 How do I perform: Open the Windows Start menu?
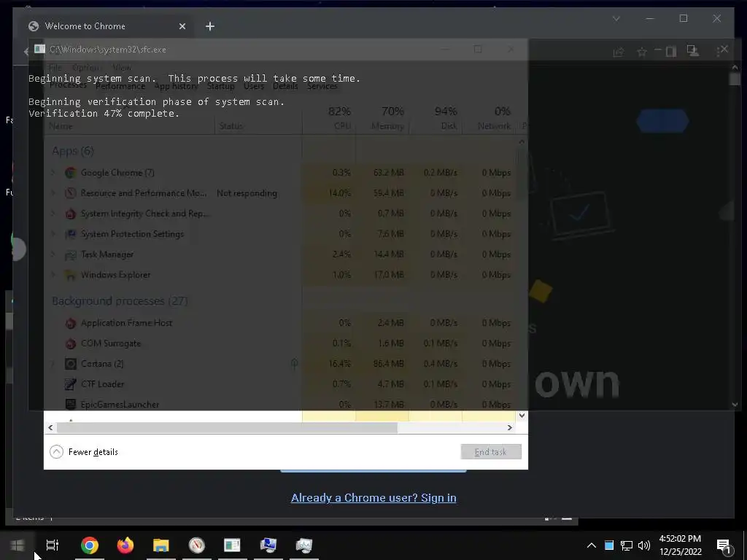(18, 545)
